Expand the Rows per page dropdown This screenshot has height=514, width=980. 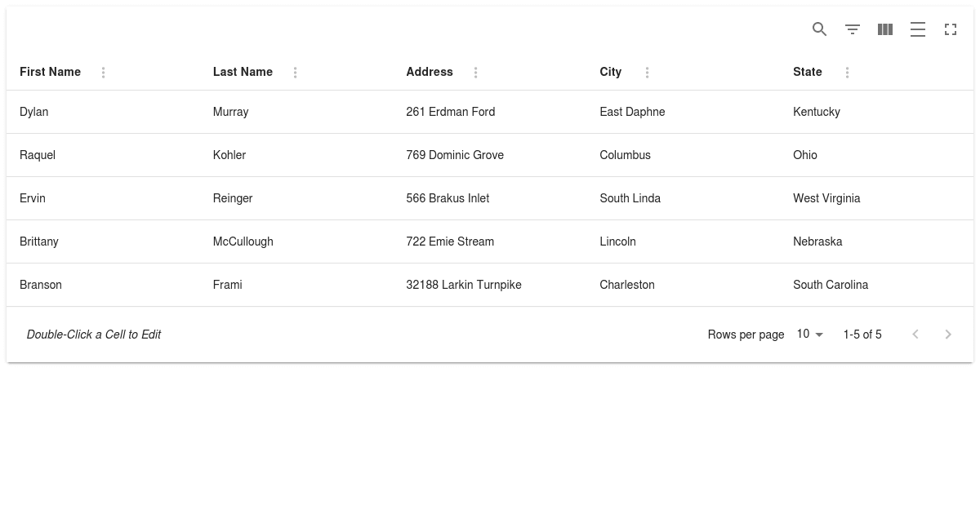coord(811,335)
